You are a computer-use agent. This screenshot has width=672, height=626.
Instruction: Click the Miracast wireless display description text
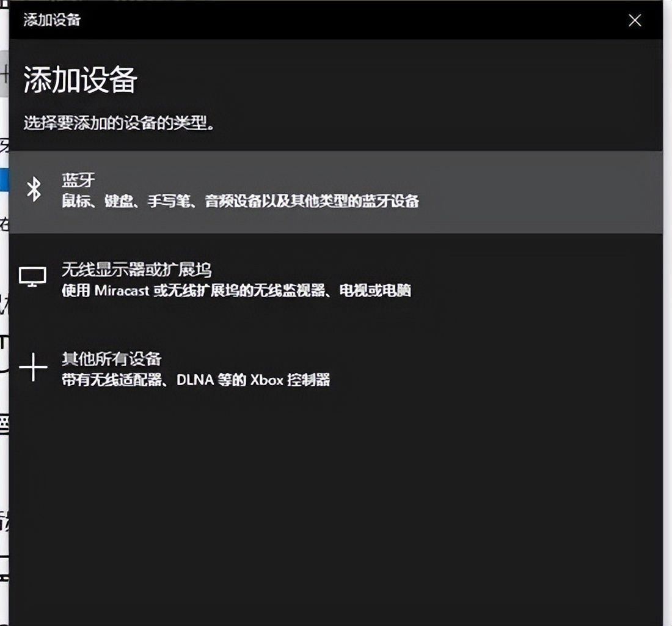(x=235, y=292)
